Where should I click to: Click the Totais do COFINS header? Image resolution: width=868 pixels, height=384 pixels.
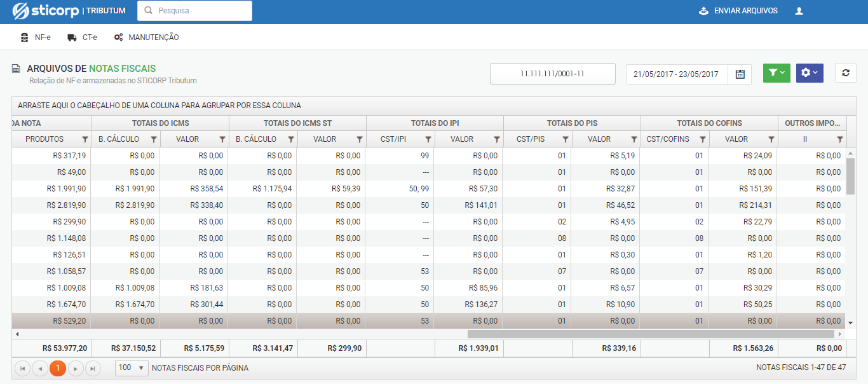coord(709,123)
